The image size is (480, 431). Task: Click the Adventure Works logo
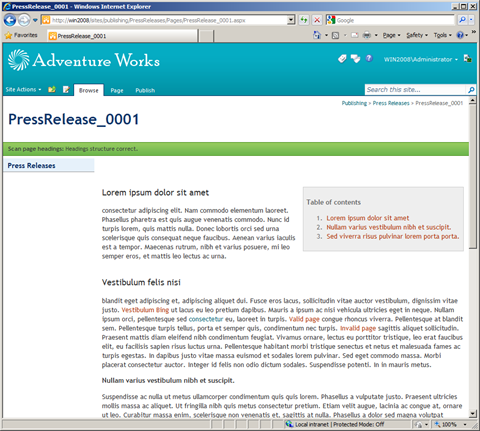84,60
